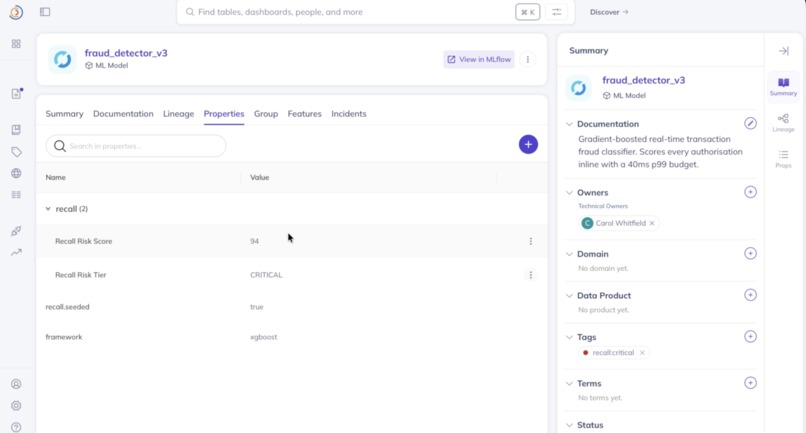The width and height of the screenshot is (806, 433).
Task: Toggle the sidebar collapse icon
Action: point(45,12)
